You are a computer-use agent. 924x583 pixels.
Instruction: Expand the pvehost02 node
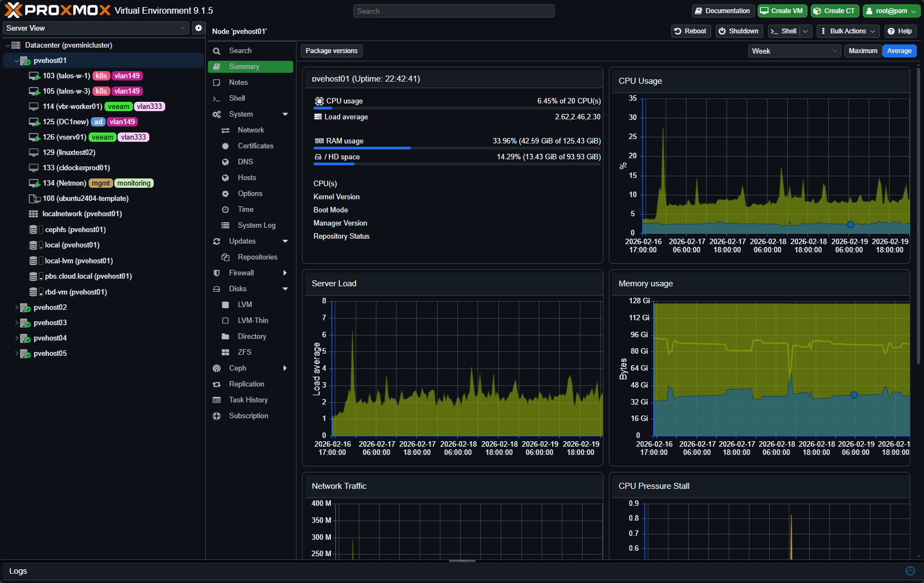pyautogui.click(x=16, y=308)
